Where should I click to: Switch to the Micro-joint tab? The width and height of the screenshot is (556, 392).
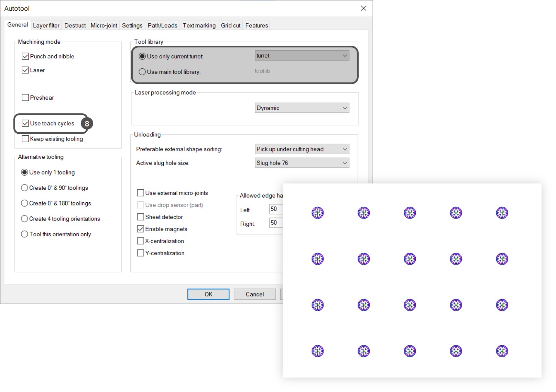pyautogui.click(x=104, y=25)
